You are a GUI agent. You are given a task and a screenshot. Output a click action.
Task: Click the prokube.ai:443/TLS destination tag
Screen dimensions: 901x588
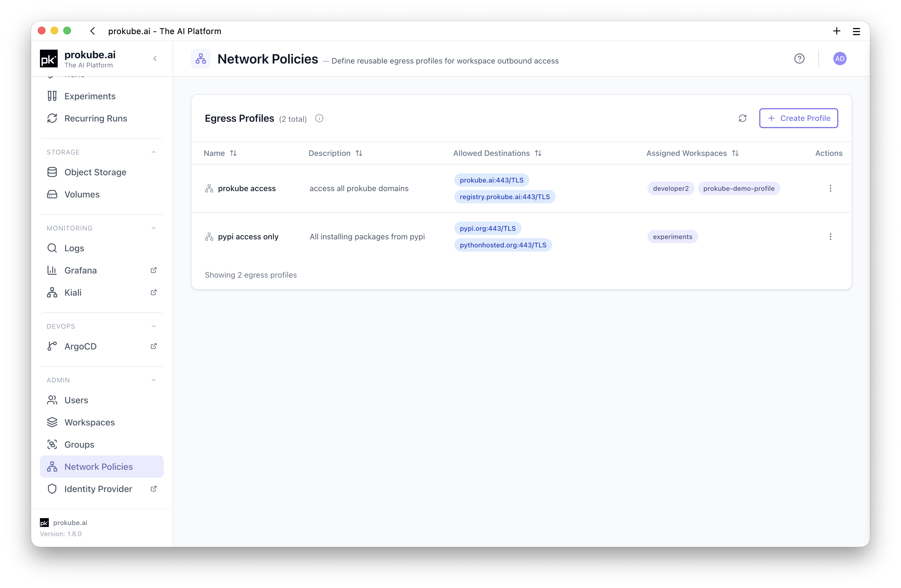click(491, 180)
